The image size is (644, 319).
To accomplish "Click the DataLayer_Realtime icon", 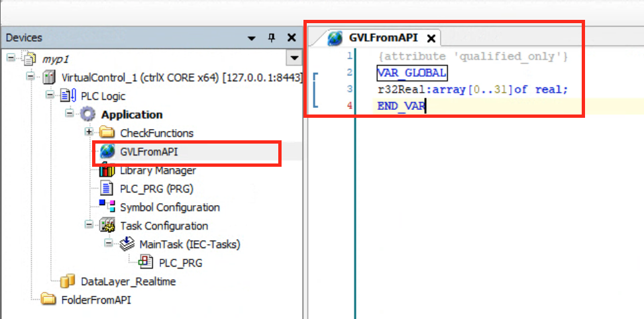I will point(68,281).
